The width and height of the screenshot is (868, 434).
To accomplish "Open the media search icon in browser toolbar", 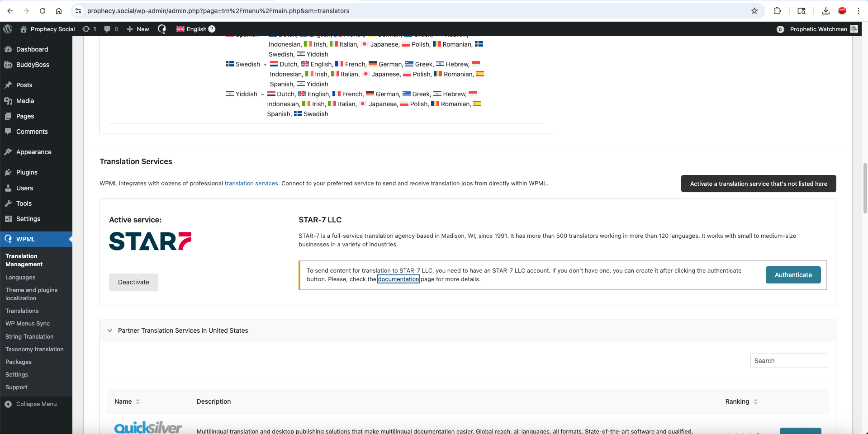I will 802,11.
